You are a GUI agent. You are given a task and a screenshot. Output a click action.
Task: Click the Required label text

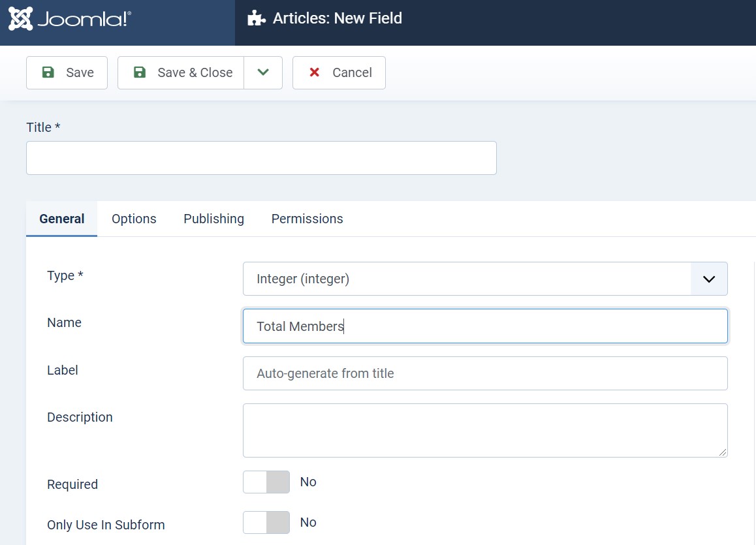[x=72, y=484]
